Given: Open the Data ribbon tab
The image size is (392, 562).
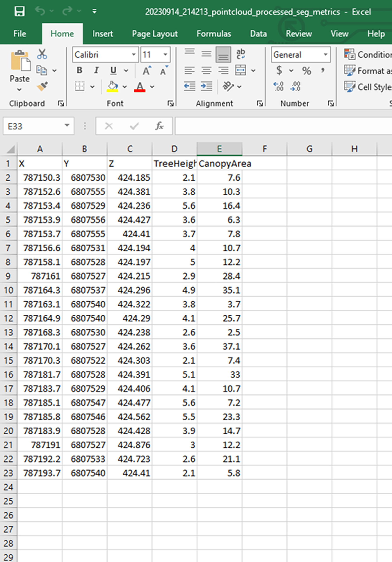Looking at the screenshot, I should tap(258, 34).
